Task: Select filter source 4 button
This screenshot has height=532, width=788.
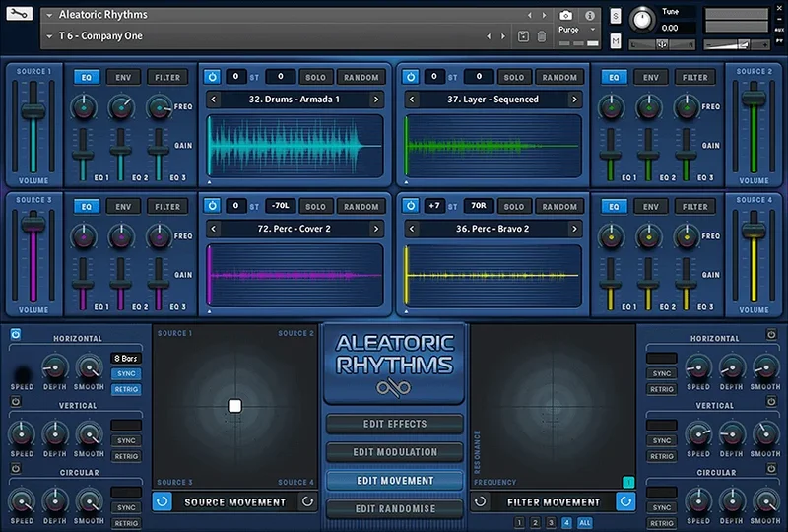Action: pos(566,523)
